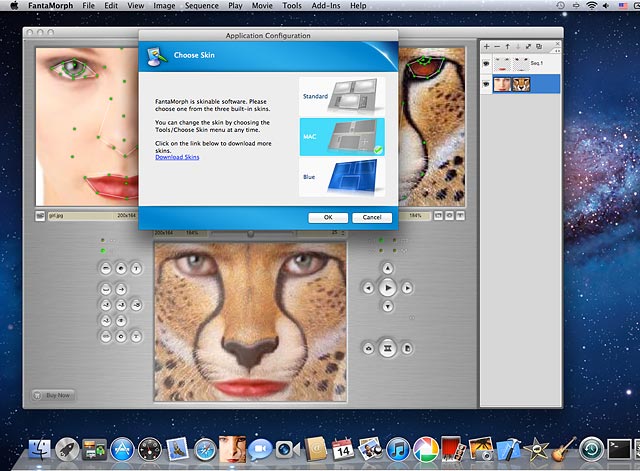The width and height of the screenshot is (640, 471).
Task: Add a new sequence with the plus icon
Action: click(x=487, y=47)
